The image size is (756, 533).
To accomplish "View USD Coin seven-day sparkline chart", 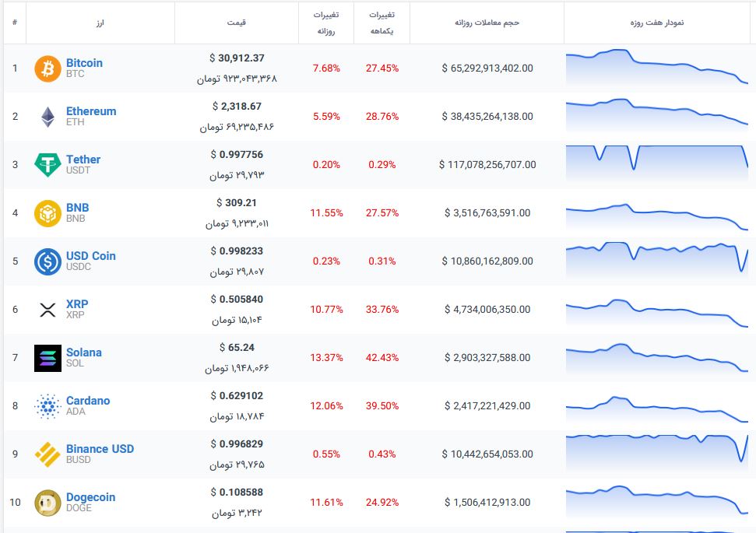I will (x=657, y=261).
